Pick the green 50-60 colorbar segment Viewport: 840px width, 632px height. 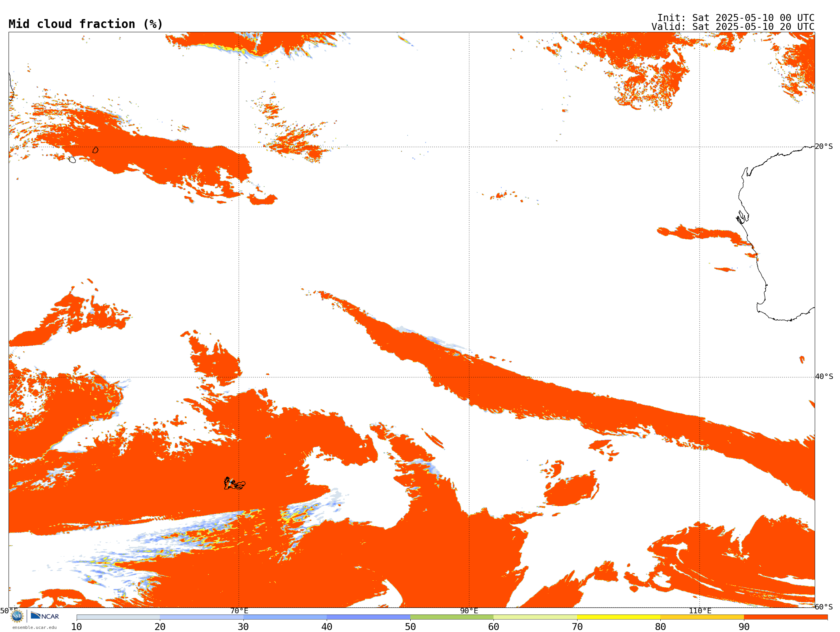(x=452, y=617)
